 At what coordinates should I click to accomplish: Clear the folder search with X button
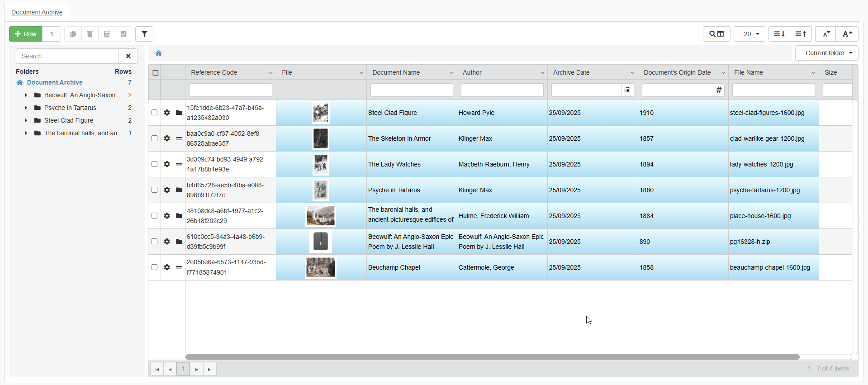(x=128, y=56)
